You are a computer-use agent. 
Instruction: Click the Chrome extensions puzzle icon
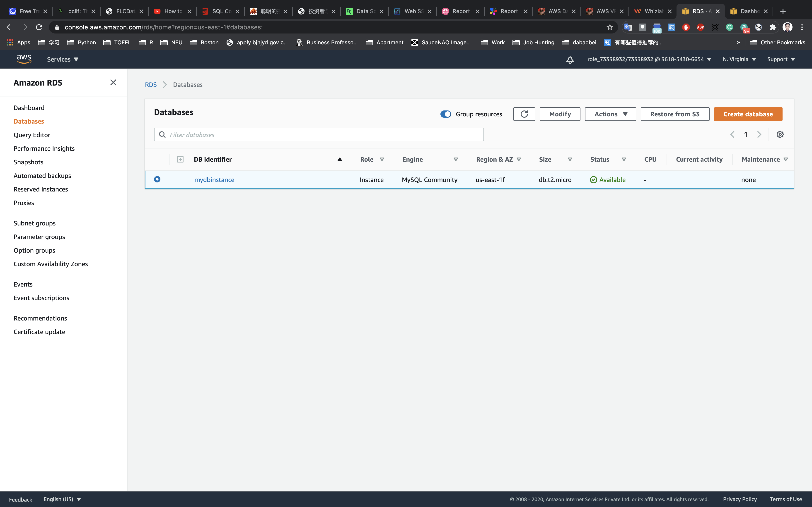(773, 27)
